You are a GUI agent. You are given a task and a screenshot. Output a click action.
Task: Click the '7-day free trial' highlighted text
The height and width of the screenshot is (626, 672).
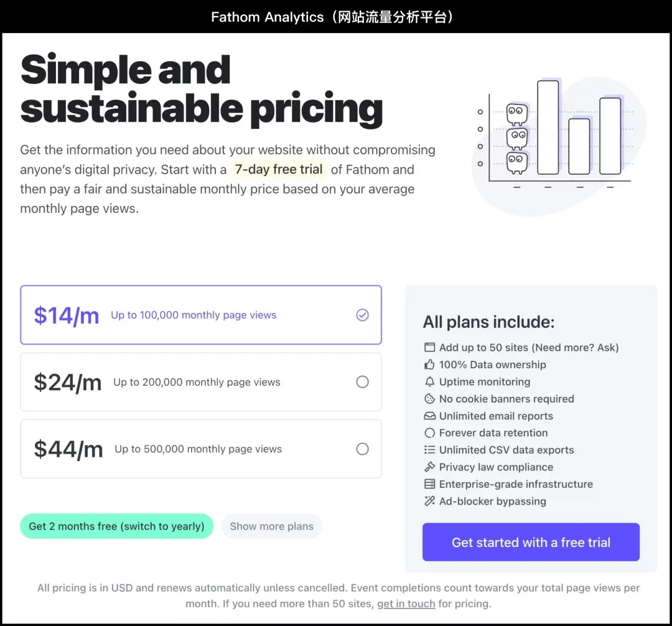pyautogui.click(x=279, y=169)
